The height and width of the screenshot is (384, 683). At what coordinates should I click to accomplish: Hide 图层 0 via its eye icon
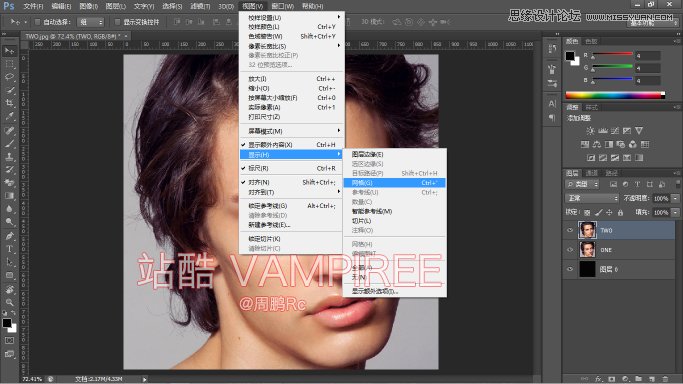(x=570, y=269)
